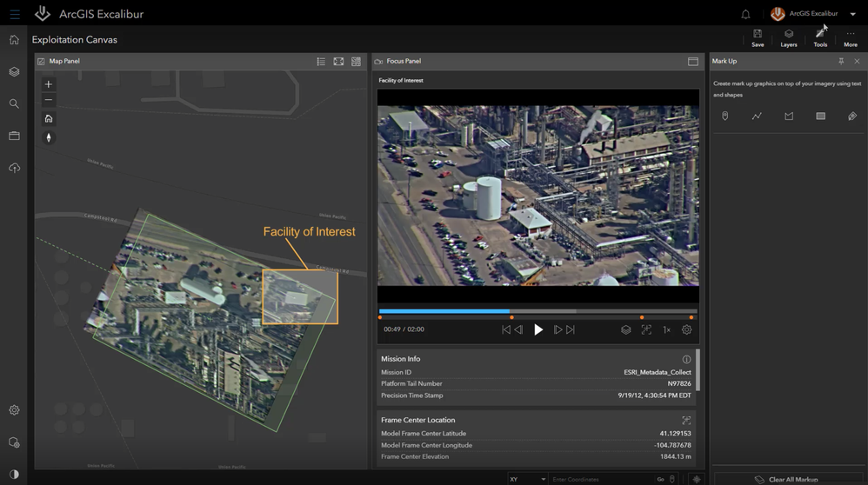Zoom to frame center location icon
Screen dimensions: 868x485
click(686, 421)
